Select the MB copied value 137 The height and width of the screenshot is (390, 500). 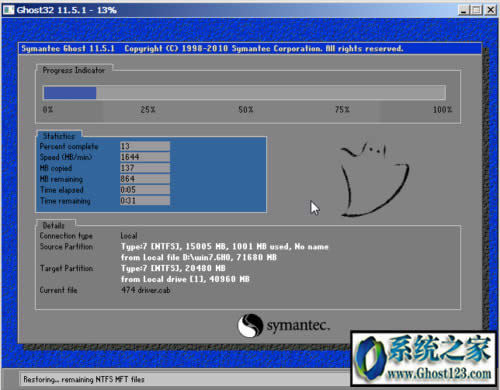[145, 168]
